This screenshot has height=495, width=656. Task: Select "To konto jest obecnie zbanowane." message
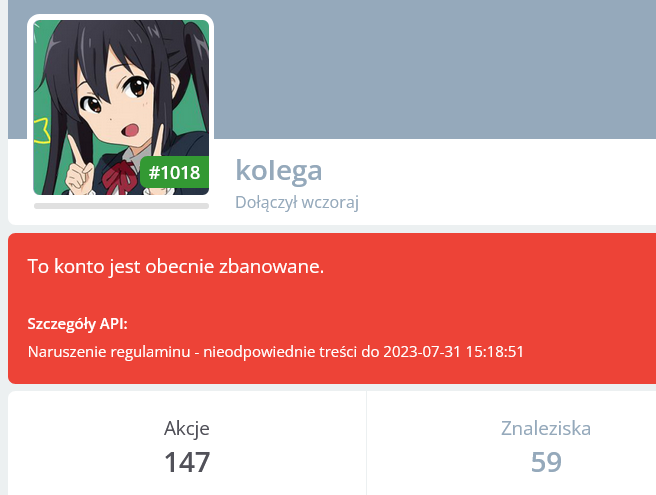(176, 267)
